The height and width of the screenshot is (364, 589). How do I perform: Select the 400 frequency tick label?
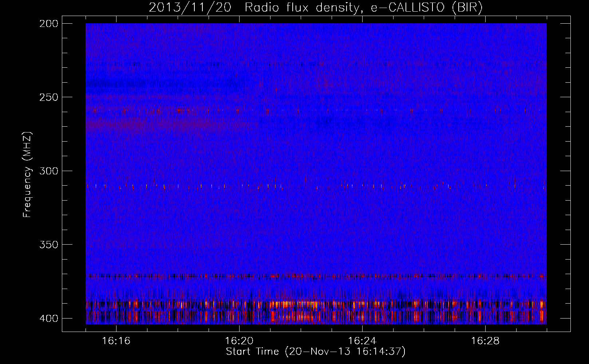(49, 318)
